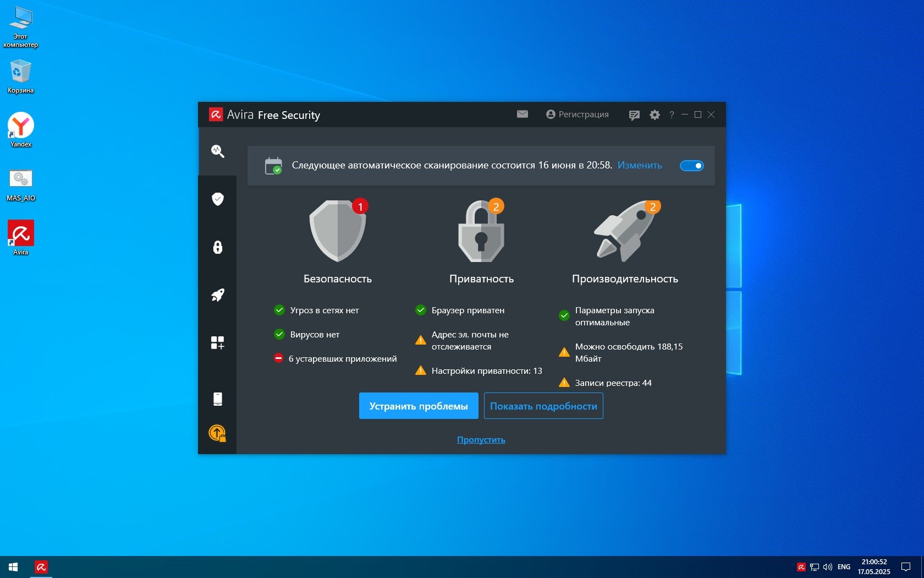Click the Регистрация account item
Viewport: 924px width, 578px height.
coord(577,114)
